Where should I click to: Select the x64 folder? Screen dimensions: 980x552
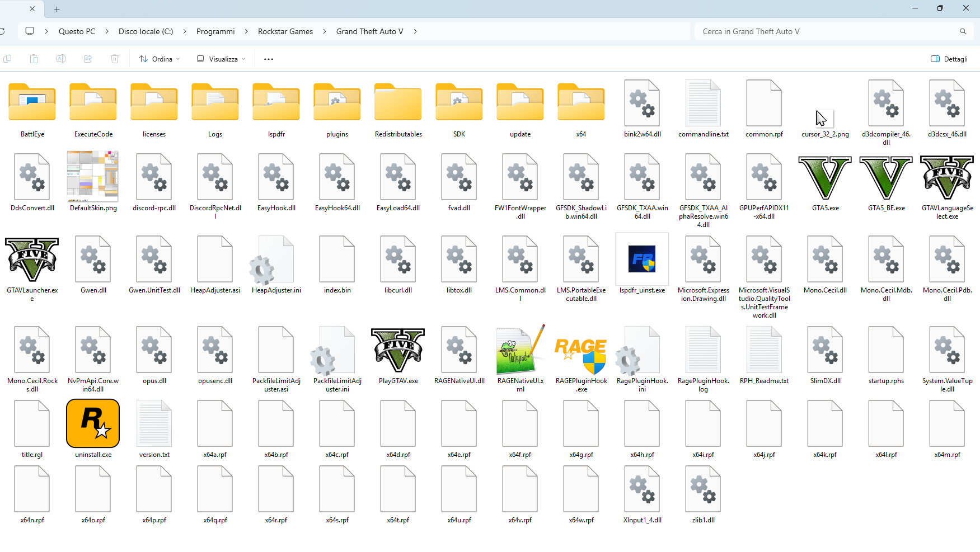pos(581,102)
